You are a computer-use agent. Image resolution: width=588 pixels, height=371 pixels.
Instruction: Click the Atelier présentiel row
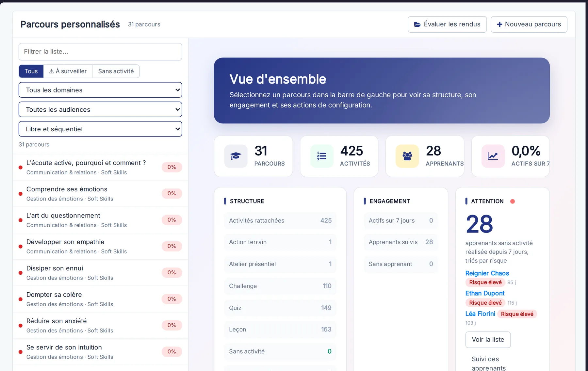280,264
